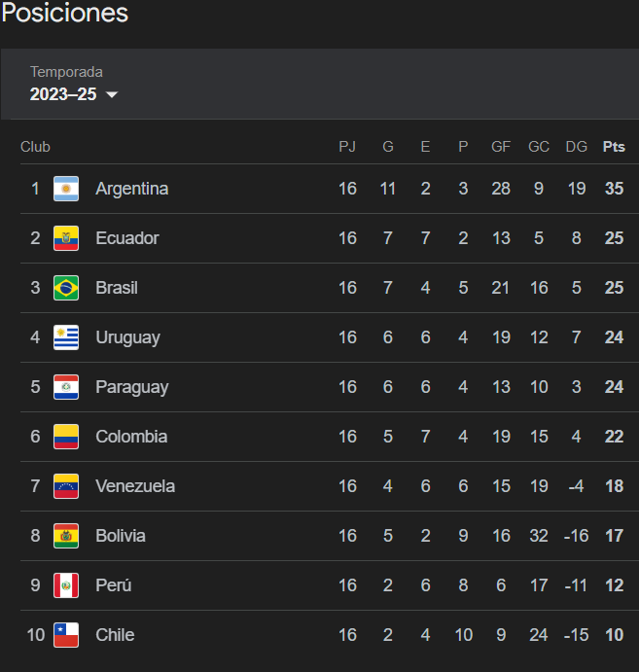Click the dropdown arrow beside 2023–25
Image resolution: width=639 pixels, height=672 pixels.
point(111,95)
